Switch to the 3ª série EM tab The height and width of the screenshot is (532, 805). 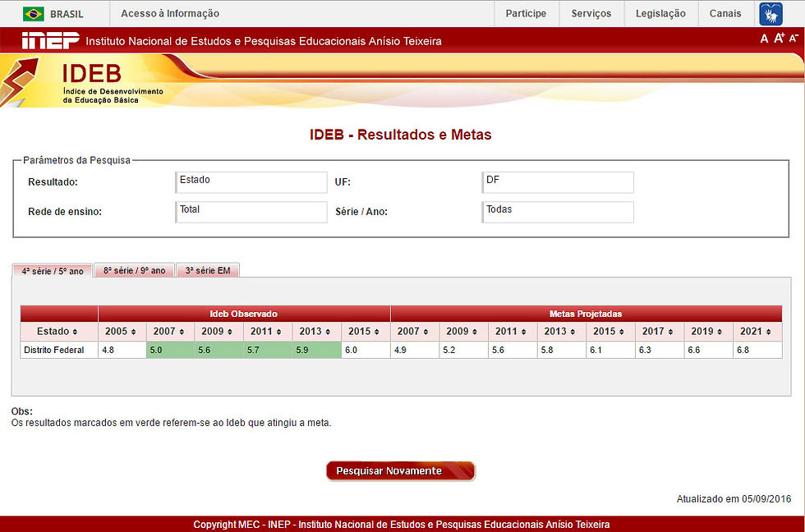pyautogui.click(x=208, y=270)
